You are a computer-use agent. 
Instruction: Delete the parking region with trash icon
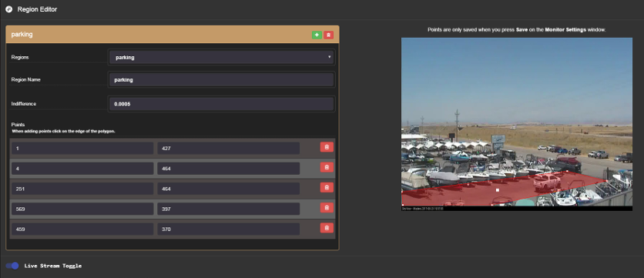click(x=328, y=35)
